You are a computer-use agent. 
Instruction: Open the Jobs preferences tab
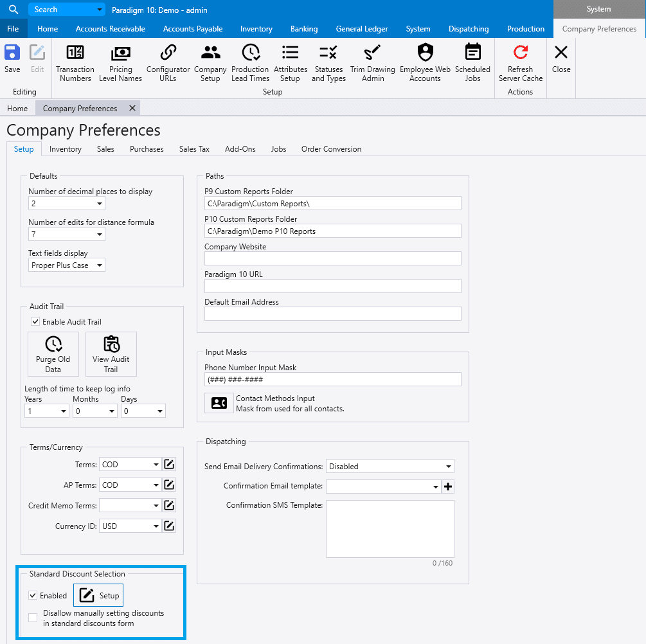tap(278, 149)
